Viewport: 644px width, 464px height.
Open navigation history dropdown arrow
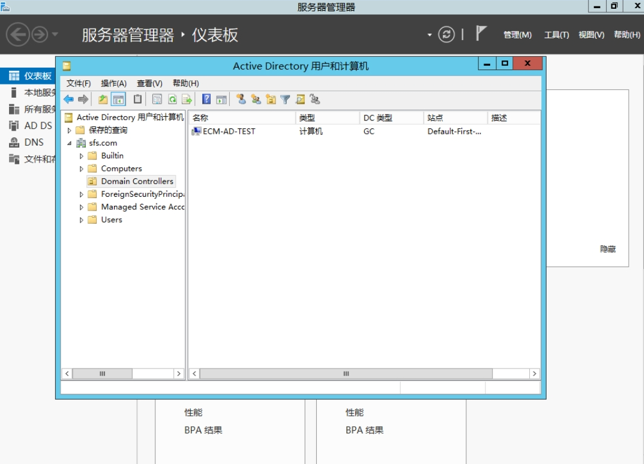[x=55, y=34]
